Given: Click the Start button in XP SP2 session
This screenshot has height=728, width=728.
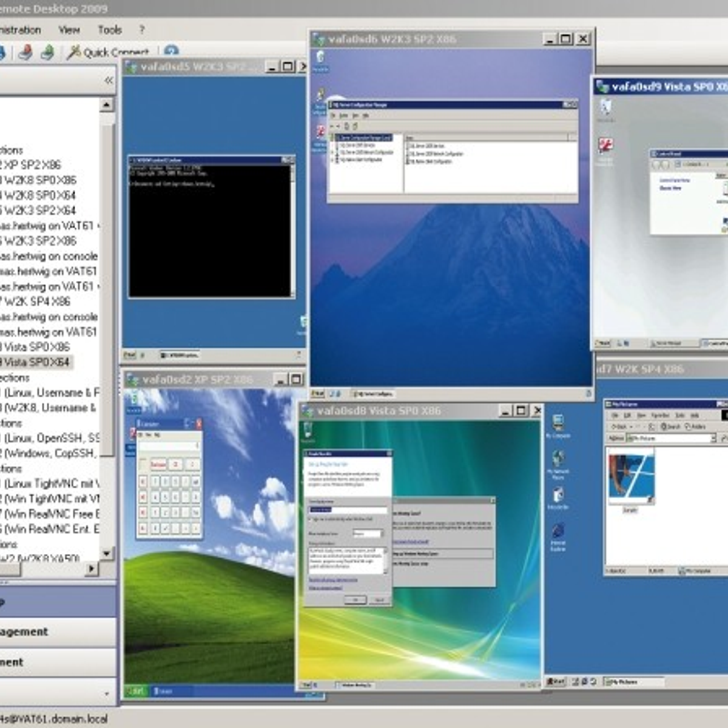Looking at the screenshot, I should tap(136, 691).
